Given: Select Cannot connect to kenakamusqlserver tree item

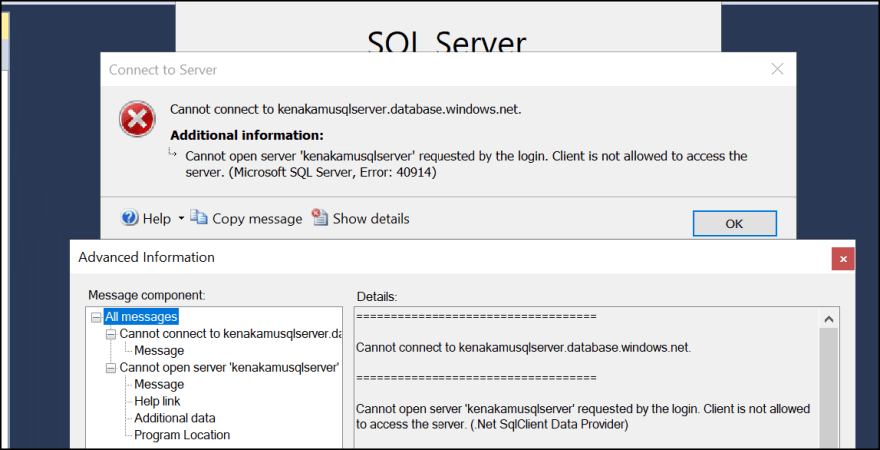Looking at the screenshot, I should pyautogui.click(x=231, y=334).
